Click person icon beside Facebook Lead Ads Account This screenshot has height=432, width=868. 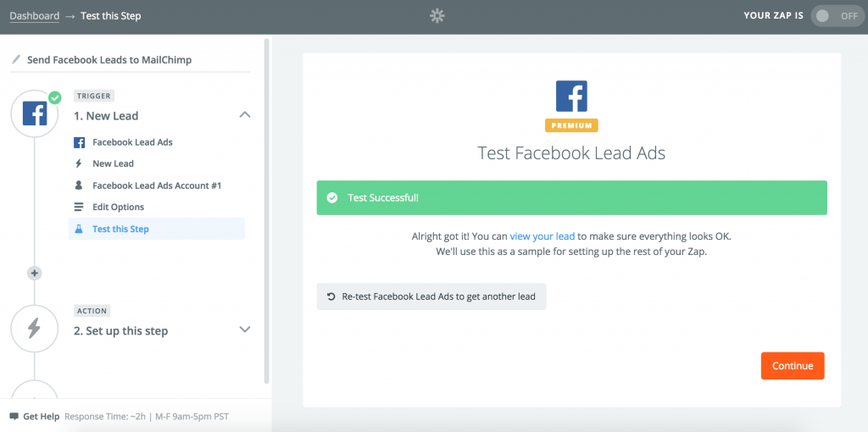[x=79, y=186]
